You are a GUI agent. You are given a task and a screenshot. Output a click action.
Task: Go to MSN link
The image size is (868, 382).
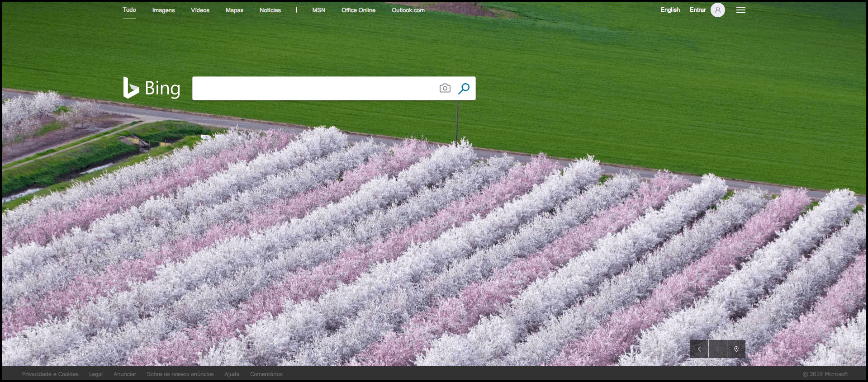point(319,10)
